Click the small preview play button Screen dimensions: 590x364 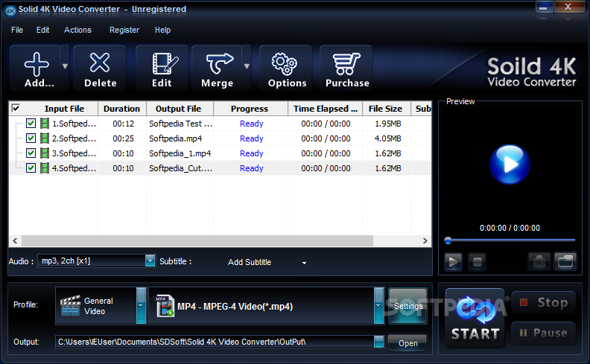coord(453,261)
